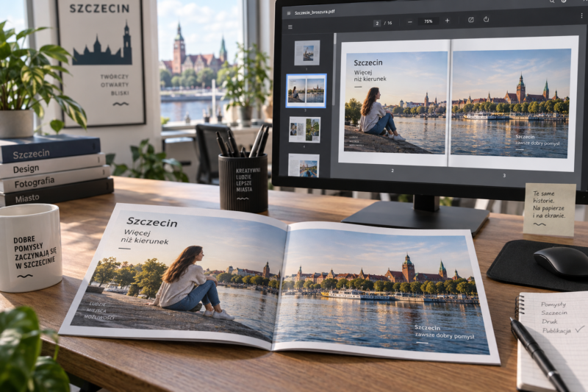Click the woman photo on monitor page 2

pos(395,102)
